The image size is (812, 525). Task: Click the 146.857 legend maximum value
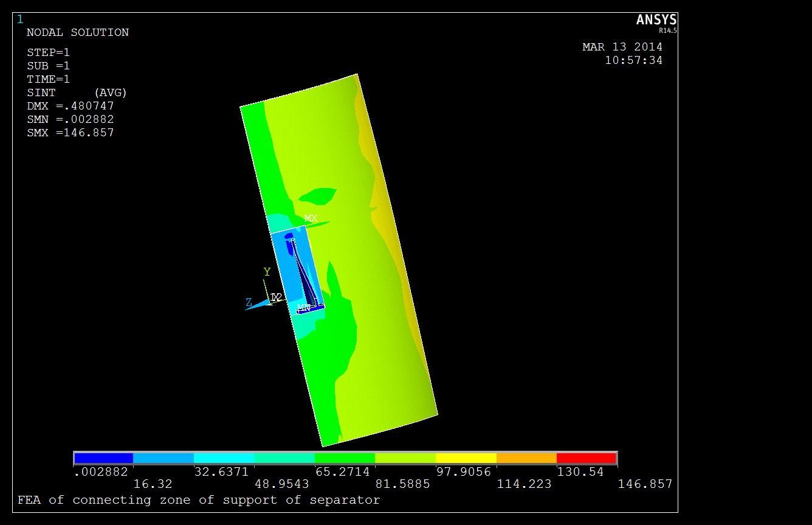coord(645,484)
